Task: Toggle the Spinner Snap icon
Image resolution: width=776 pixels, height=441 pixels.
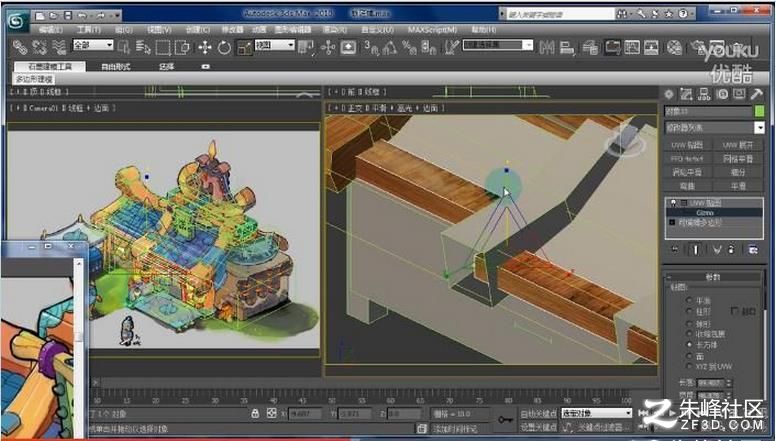Action: point(429,48)
